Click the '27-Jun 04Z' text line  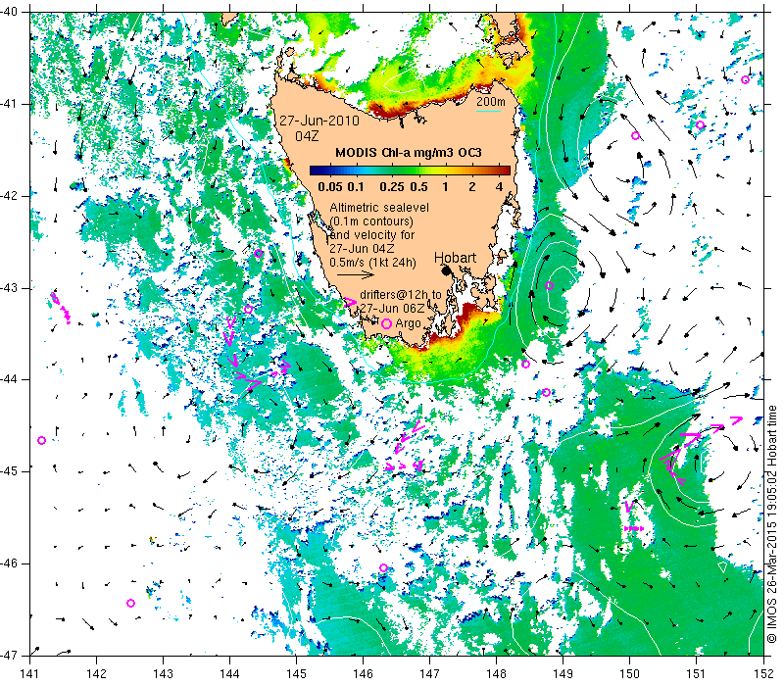coord(362,249)
